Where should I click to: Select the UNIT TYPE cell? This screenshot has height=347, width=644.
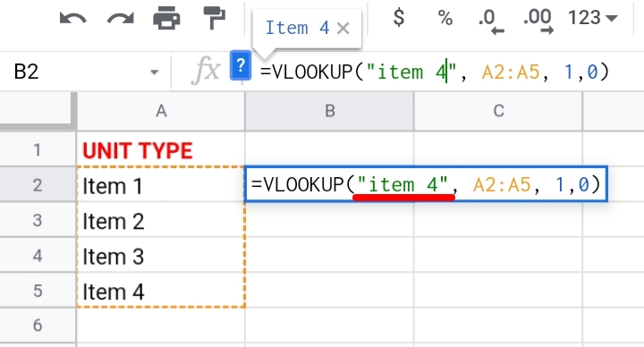tap(161, 149)
